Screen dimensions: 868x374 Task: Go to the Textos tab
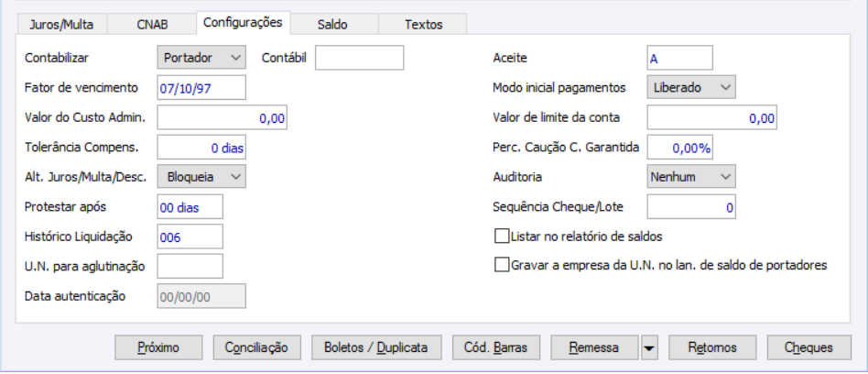pyautogui.click(x=422, y=24)
